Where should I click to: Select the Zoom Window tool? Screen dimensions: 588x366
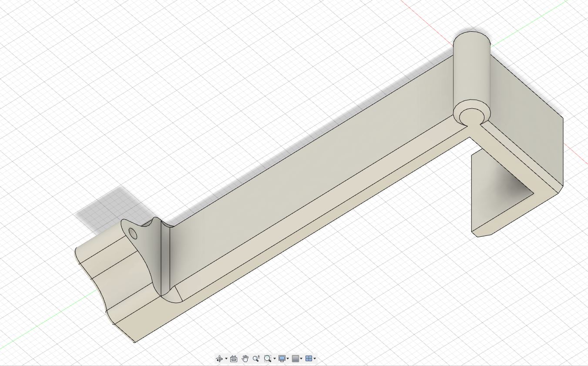point(267,358)
